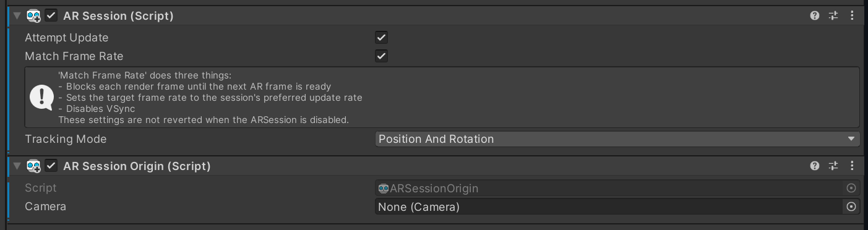Uncheck the Attempt Update checkbox
This screenshot has width=868, height=230.
pyautogui.click(x=382, y=38)
